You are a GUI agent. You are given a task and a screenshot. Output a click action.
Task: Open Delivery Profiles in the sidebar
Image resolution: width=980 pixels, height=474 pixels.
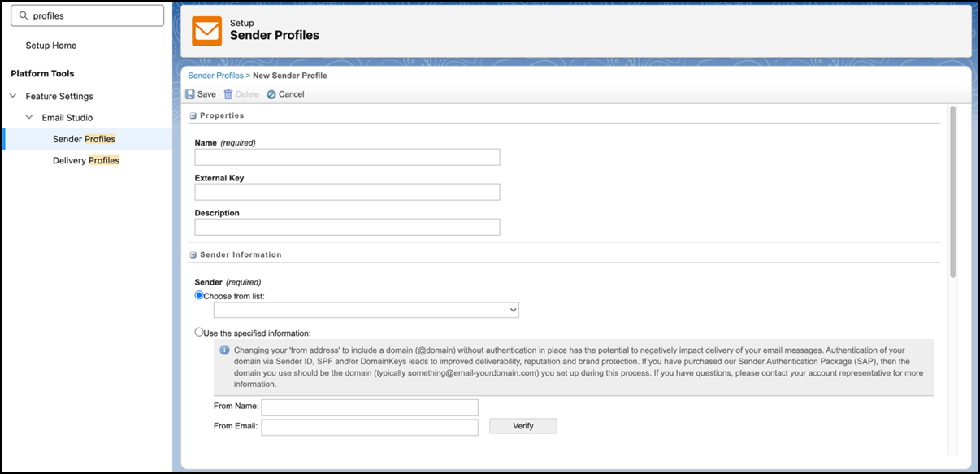(x=86, y=160)
